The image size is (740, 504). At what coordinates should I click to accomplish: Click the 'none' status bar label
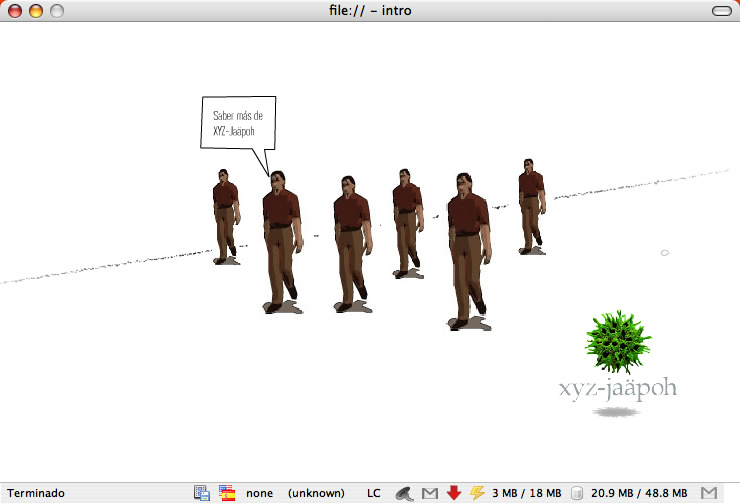point(259,493)
